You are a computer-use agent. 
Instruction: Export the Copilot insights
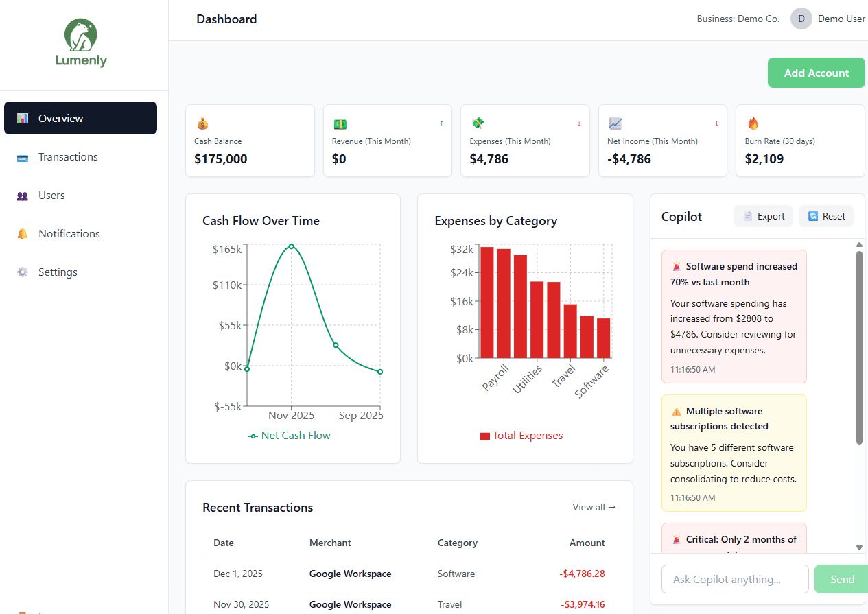[x=763, y=215]
